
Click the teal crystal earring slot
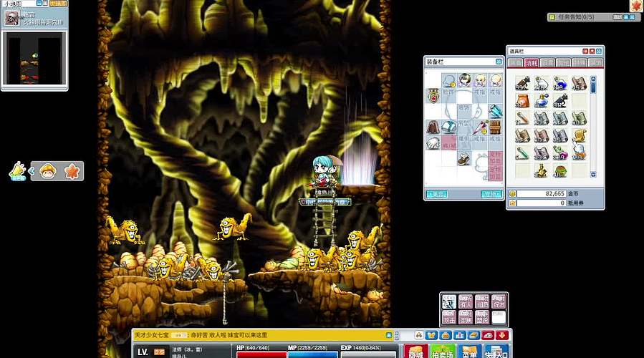coord(496,111)
